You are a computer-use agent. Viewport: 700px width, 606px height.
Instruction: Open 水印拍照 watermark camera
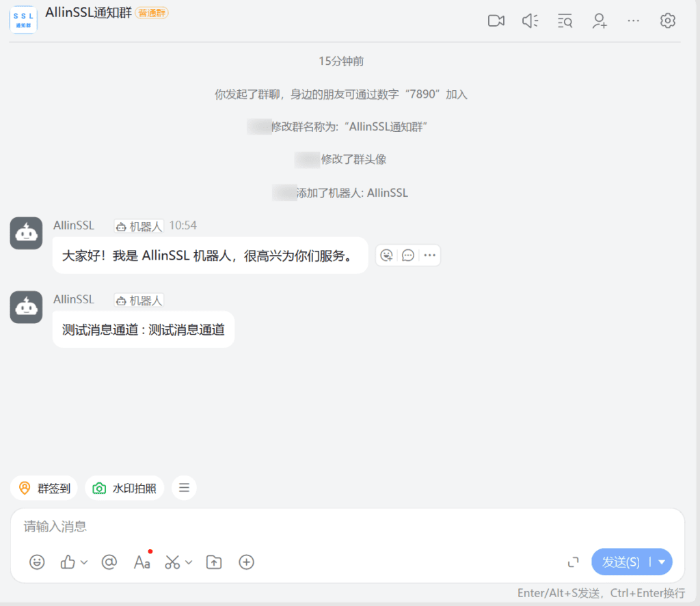click(124, 488)
